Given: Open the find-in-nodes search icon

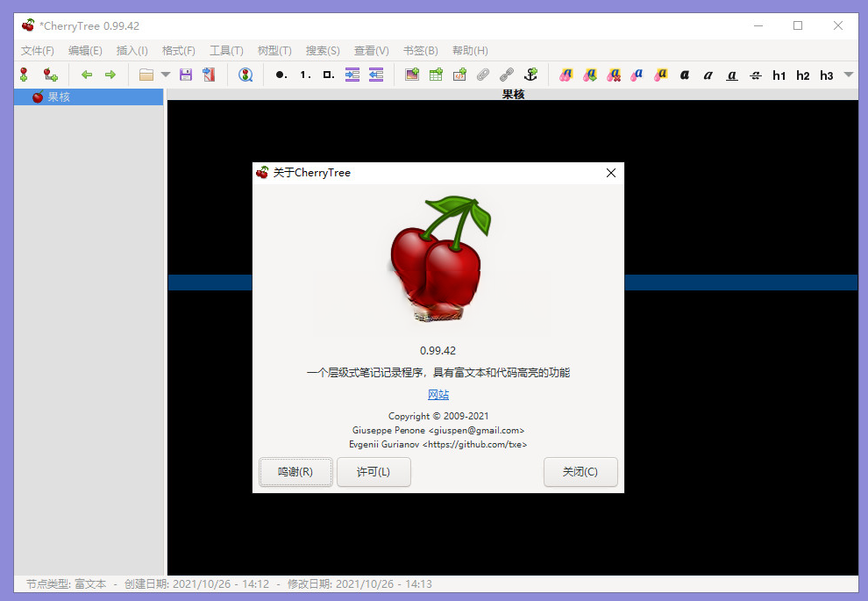Looking at the screenshot, I should (245, 75).
